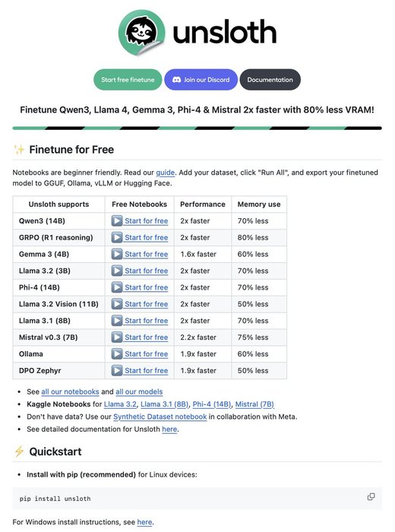The width and height of the screenshot is (395, 532).
Task: Click Join our Discord button
Action: pos(201,80)
